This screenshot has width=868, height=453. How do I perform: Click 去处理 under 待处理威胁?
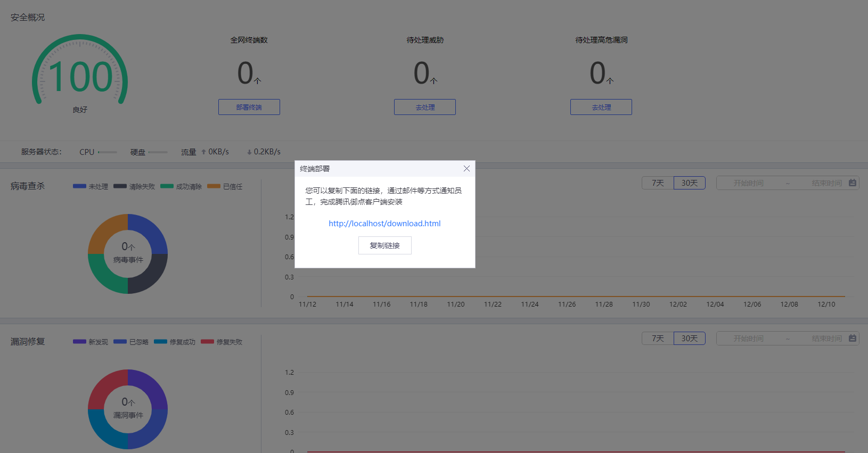click(425, 107)
